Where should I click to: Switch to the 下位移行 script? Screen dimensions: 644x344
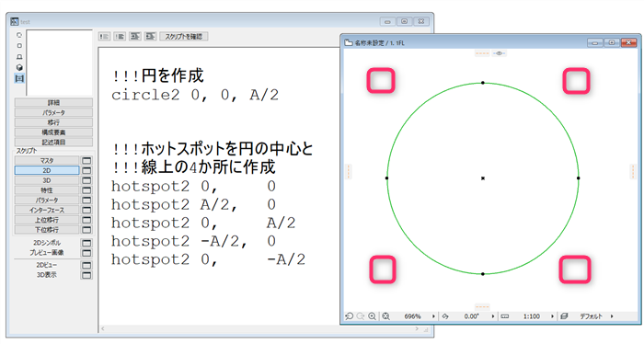click(x=47, y=229)
